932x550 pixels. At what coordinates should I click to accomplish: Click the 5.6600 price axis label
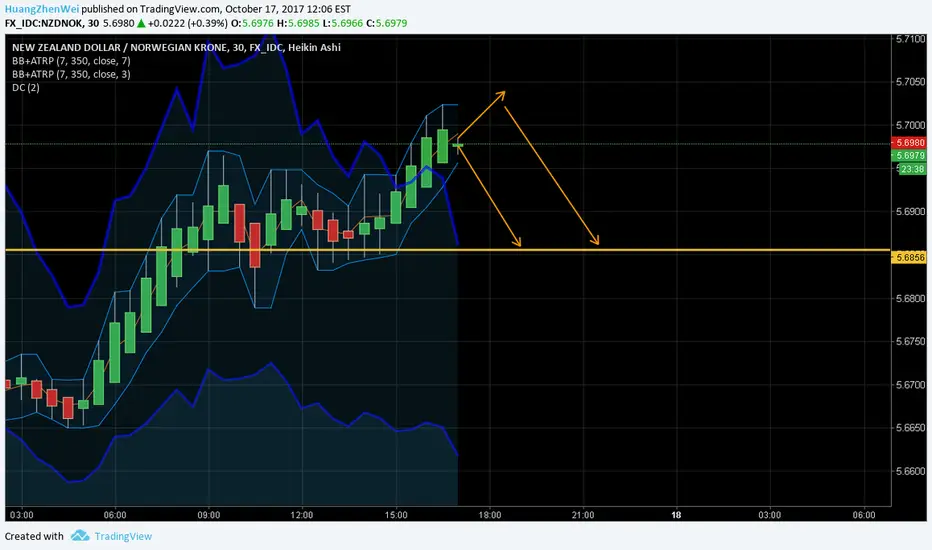[x=911, y=471]
